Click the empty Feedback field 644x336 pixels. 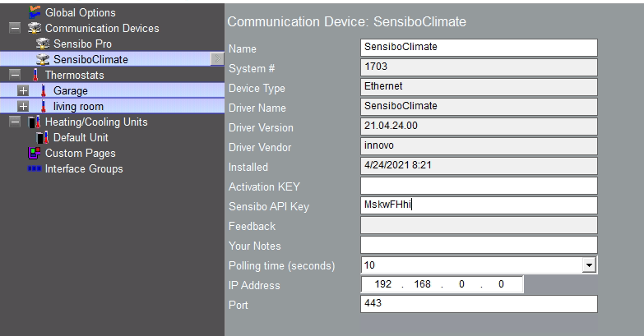pos(479,225)
